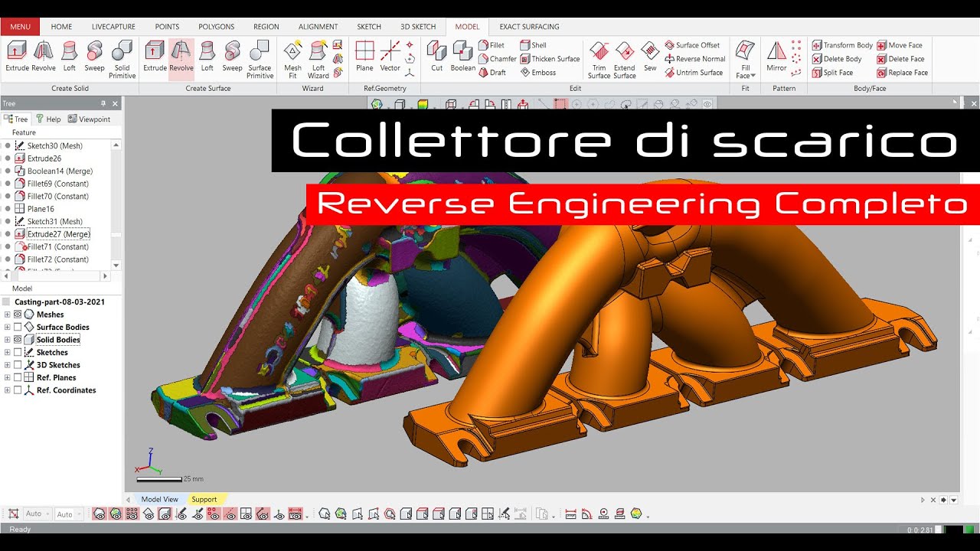Switch to the ALIGNMENT ribbon tab
Viewport: 980px width, 551px height.
[318, 27]
